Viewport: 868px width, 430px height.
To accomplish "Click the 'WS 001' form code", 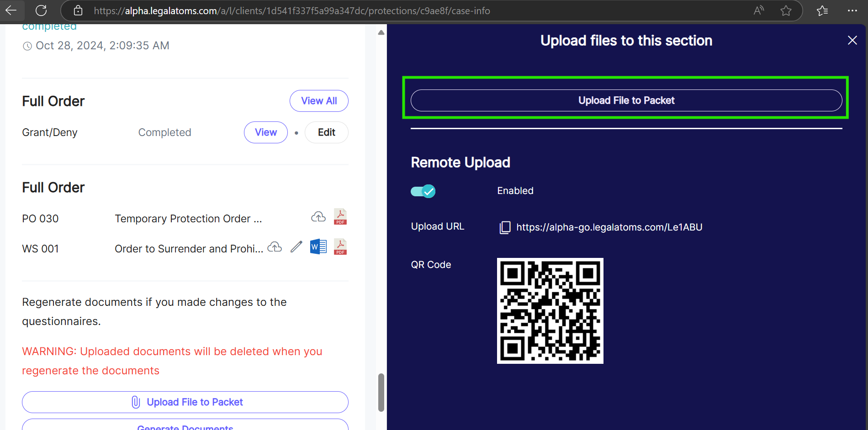I will pos(40,249).
